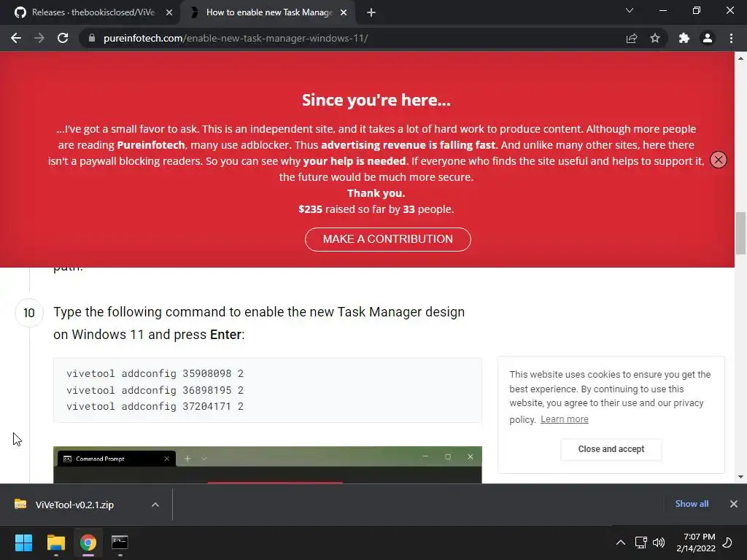The image size is (747, 560).
Task: Expand the tab search dropdown arrow
Action: point(630,10)
